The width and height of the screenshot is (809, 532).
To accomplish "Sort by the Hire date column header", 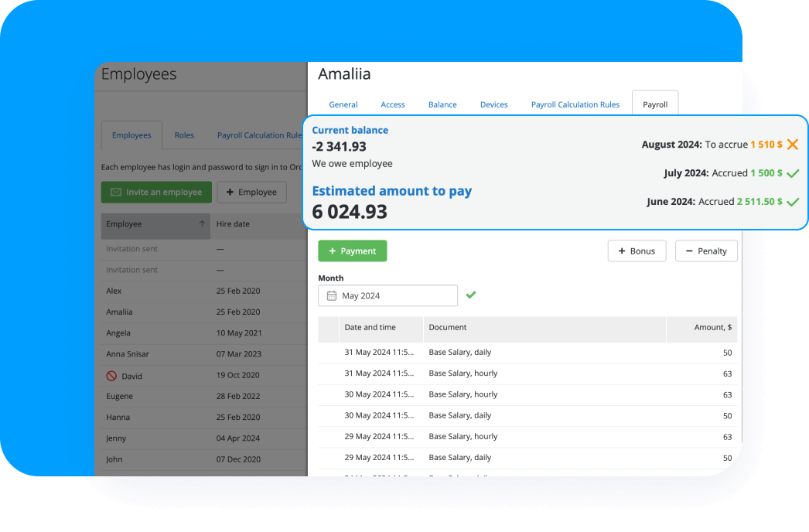I will pos(233,224).
